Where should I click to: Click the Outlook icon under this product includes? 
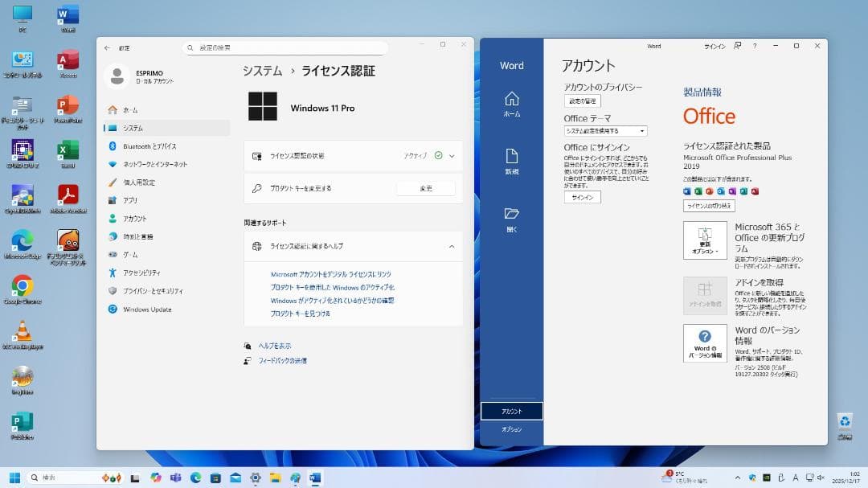pos(721,191)
